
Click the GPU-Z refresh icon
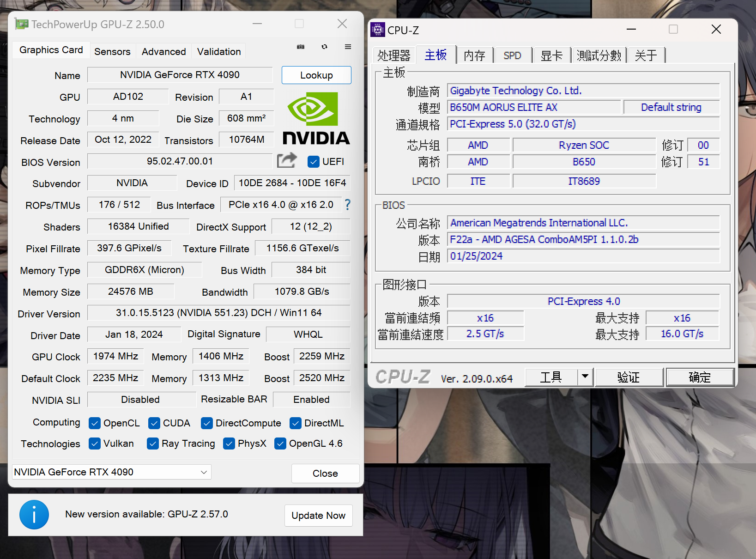[x=325, y=47]
